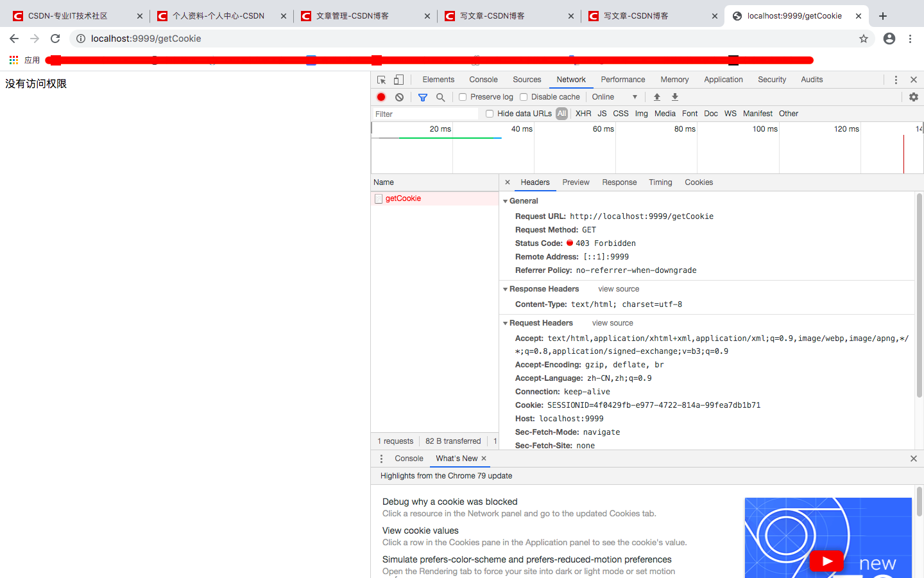
Task: Click the headers pane scrollbar
Action: click(919, 295)
